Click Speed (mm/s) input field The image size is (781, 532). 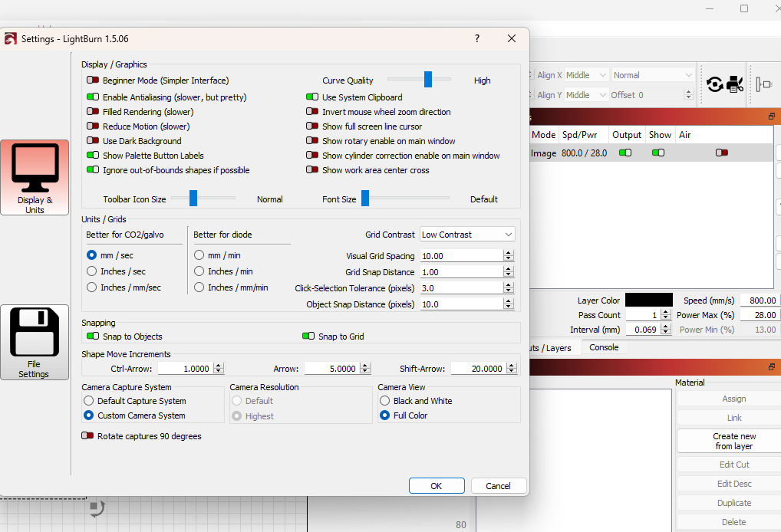[x=760, y=300]
